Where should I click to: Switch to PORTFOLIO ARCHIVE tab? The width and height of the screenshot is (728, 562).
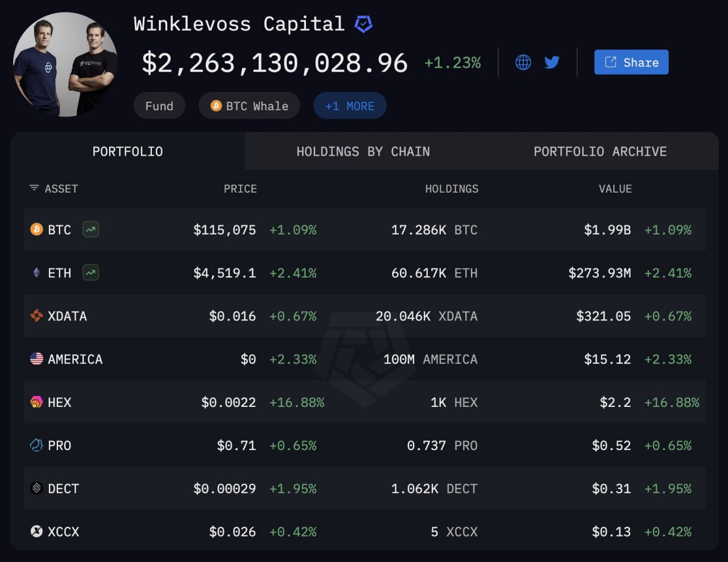point(600,151)
